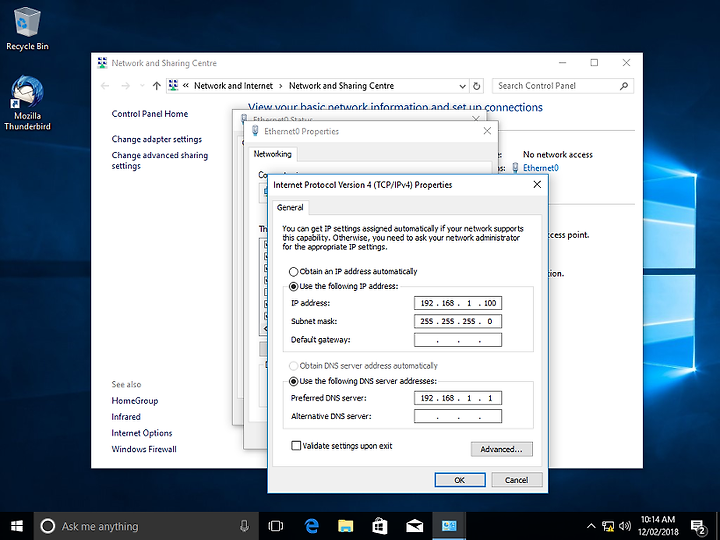Click the Up arrow in Control Panel

(157, 86)
